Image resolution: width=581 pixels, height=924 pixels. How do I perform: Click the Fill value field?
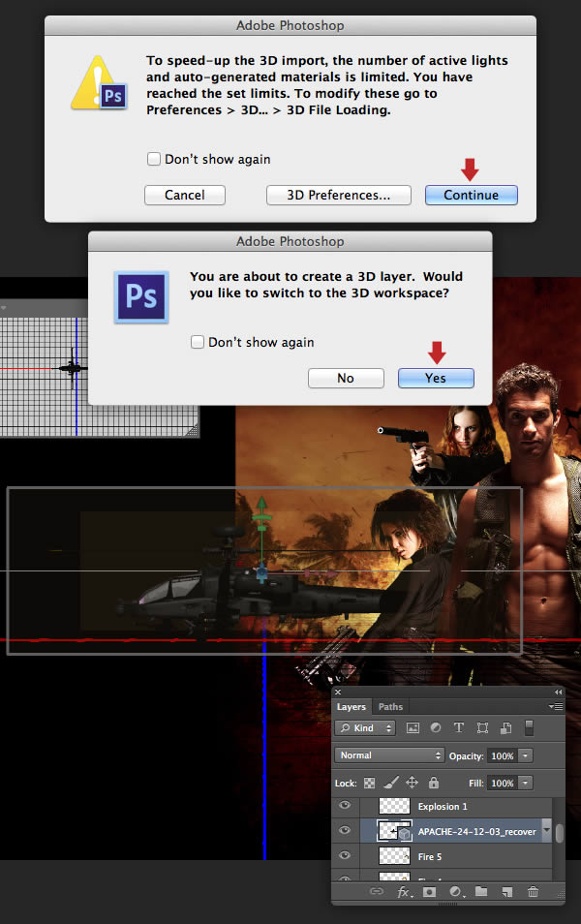(502, 784)
